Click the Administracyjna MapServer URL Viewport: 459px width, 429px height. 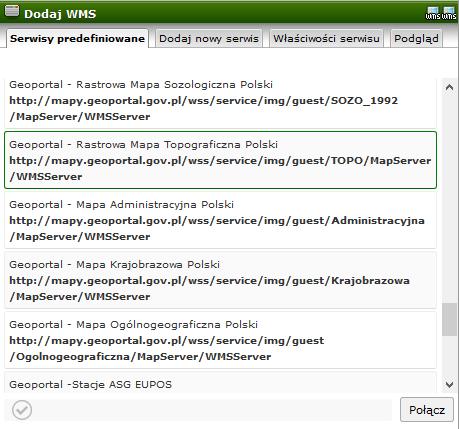pyautogui.click(x=217, y=229)
